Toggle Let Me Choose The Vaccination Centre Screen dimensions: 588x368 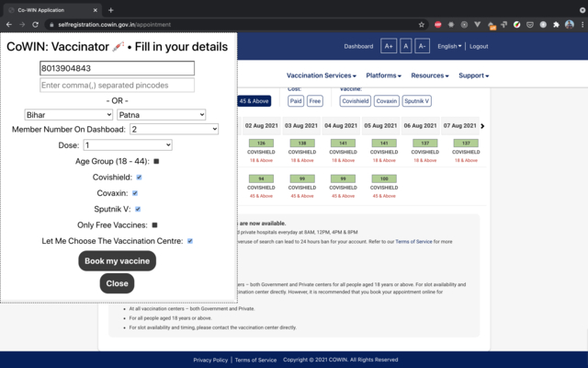(190, 241)
